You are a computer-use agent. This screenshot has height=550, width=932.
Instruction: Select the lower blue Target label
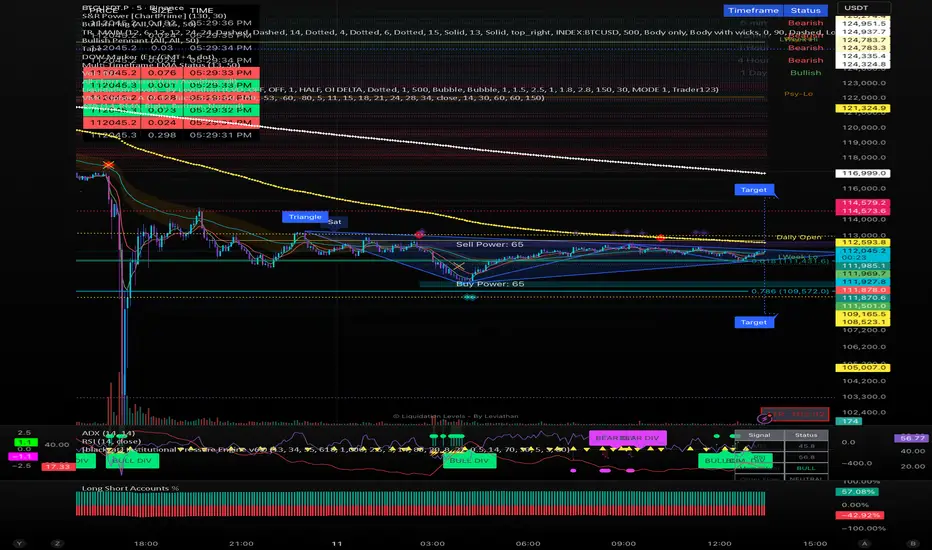pyautogui.click(x=754, y=322)
